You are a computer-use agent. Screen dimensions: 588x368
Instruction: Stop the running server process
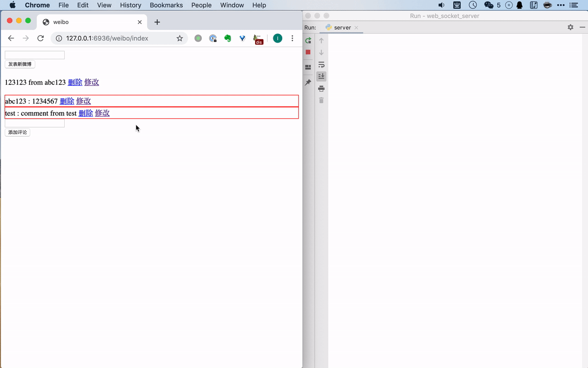(x=308, y=52)
